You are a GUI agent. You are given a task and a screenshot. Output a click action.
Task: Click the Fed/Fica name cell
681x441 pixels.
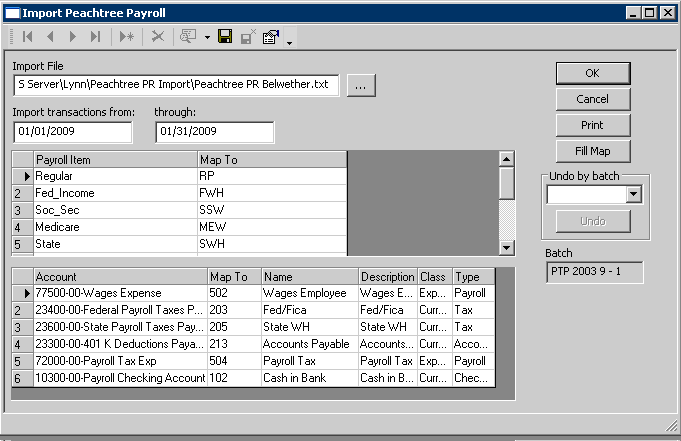[310, 310]
